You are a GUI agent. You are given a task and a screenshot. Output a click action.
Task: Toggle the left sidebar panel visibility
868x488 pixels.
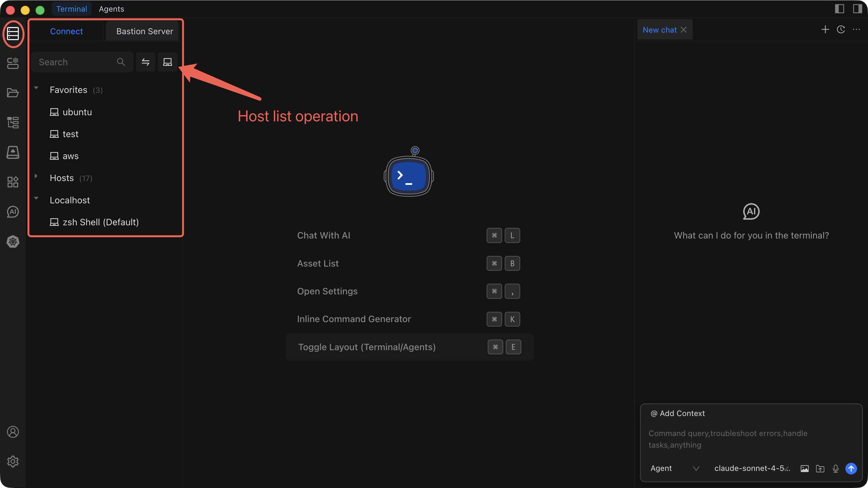[x=839, y=9]
